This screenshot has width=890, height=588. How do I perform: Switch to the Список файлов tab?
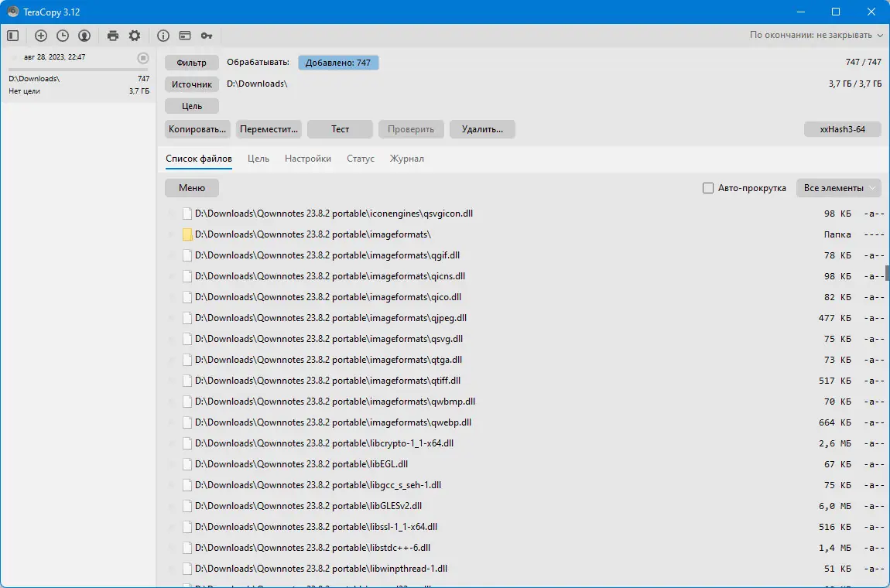click(199, 159)
